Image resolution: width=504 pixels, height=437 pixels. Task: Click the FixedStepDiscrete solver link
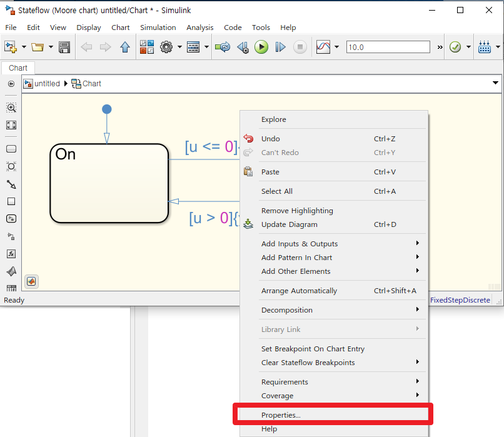pos(460,300)
